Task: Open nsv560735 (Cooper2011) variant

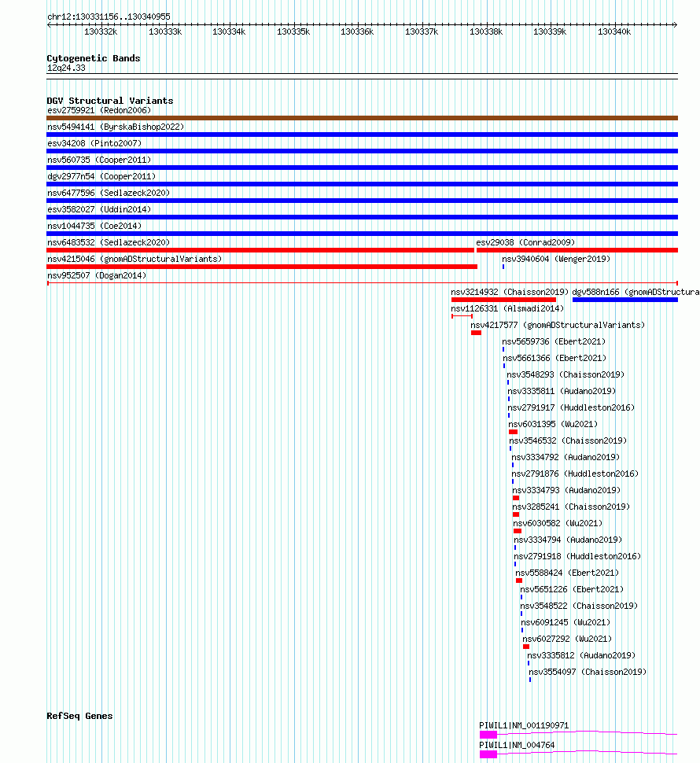Action: (x=99, y=160)
